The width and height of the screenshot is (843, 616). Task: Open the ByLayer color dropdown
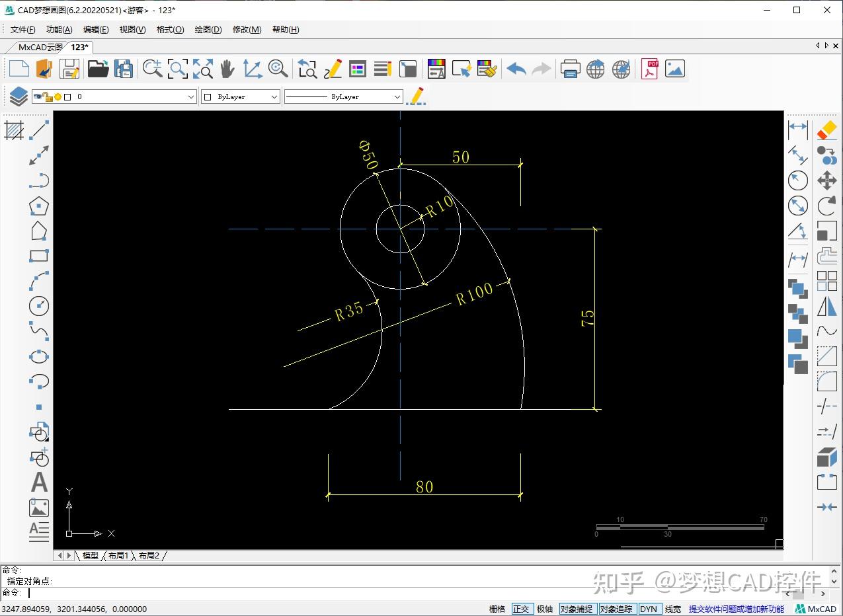click(x=274, y=96)
